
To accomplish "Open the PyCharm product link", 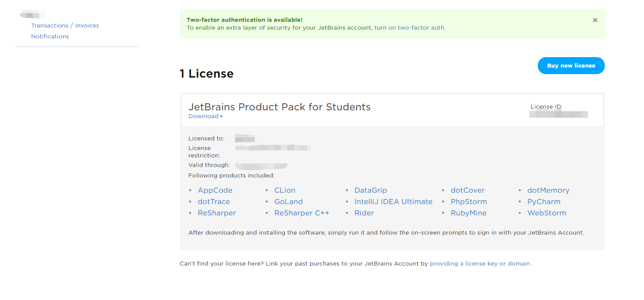I will [x=544, y=201].
